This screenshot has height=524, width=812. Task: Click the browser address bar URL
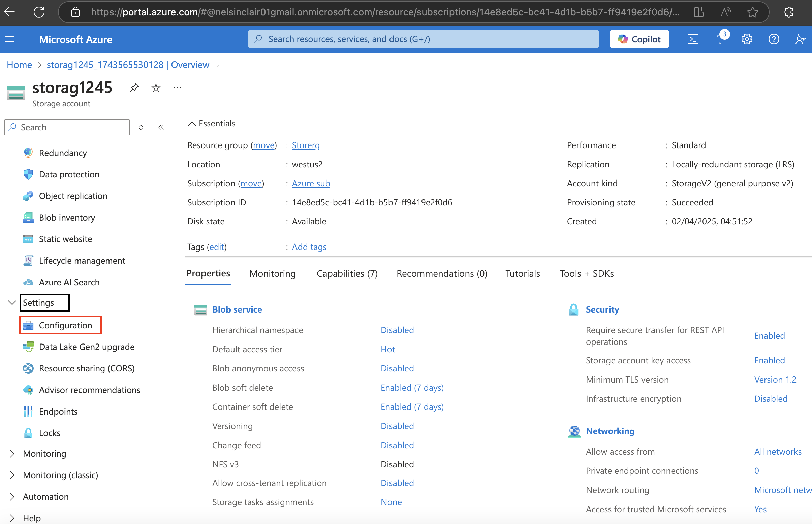tap(385, 12)
